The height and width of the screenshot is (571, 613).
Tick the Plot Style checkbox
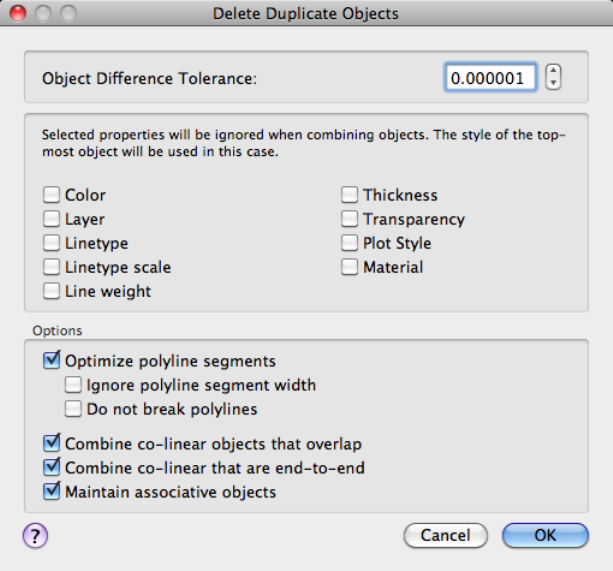click(350, 243)
